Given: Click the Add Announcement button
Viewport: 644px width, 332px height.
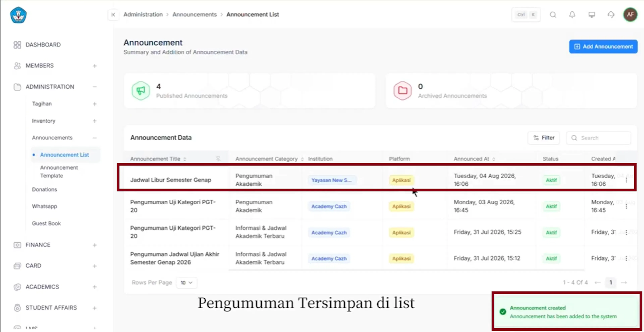Looking at the screenshot, I should point(603,46).
